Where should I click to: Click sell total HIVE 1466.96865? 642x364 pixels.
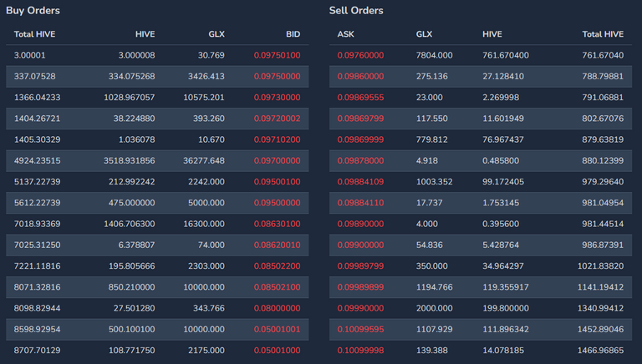point(601,350)
